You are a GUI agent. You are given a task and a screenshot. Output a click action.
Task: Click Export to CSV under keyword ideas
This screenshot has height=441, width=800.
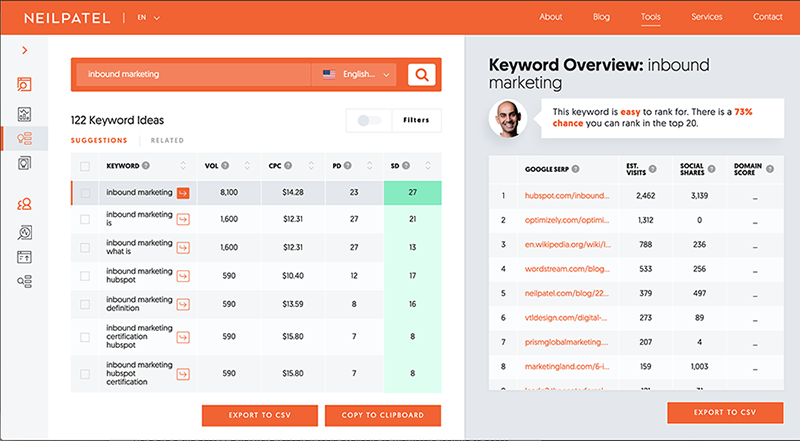pos(260,415)
